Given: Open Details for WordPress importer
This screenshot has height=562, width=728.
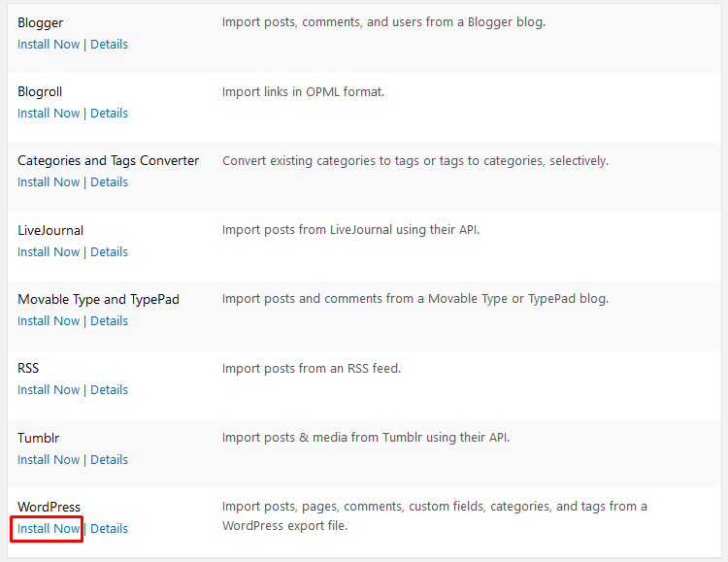Looking at the screenshot, I should (109, 529).
